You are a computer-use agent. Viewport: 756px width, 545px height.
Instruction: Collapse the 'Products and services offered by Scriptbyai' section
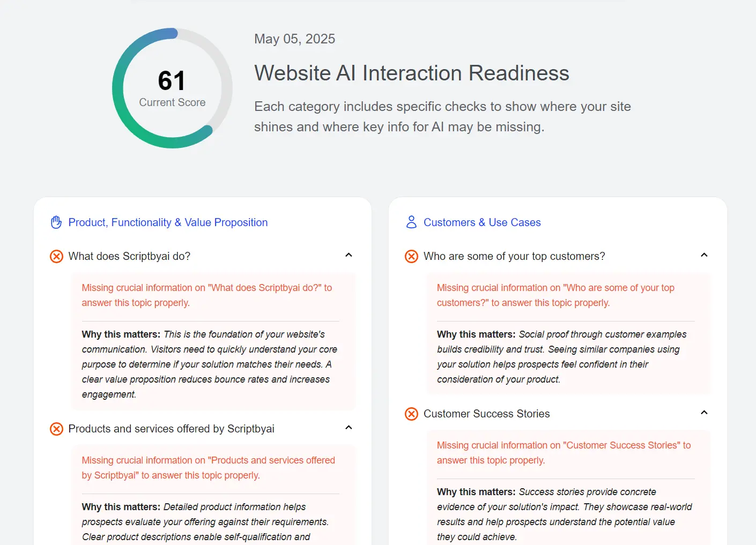[x=349, y=428]
